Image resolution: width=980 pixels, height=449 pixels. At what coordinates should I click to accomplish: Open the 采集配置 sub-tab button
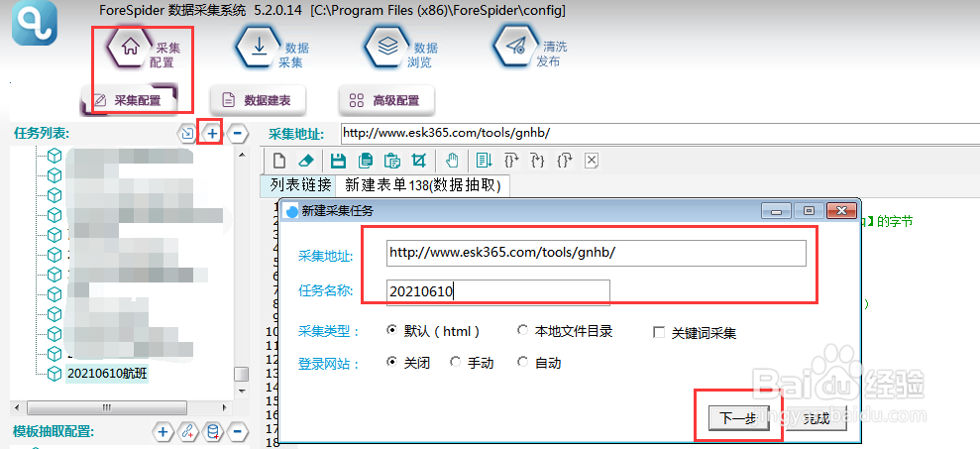coord(129,100)
